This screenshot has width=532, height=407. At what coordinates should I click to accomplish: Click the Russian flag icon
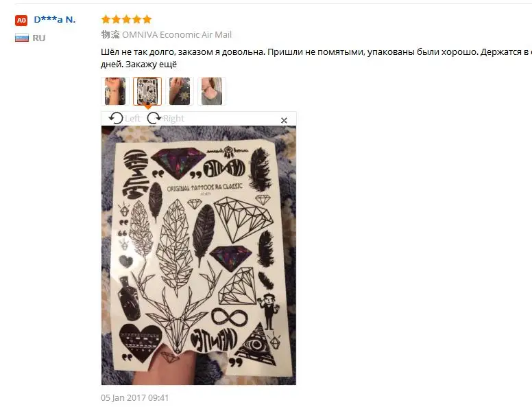[x=22, y=38]
